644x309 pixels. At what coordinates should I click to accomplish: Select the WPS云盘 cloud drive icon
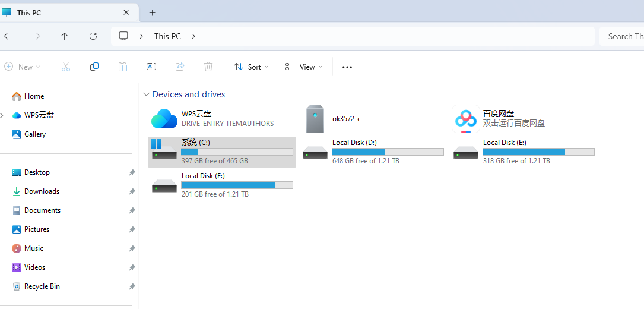tap(164, 118)
